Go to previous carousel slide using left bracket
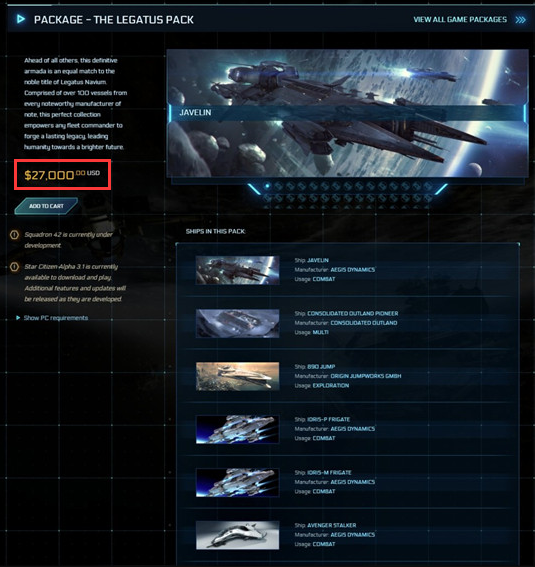Viewport: 535px width, 567px height. tap(253, 188)
